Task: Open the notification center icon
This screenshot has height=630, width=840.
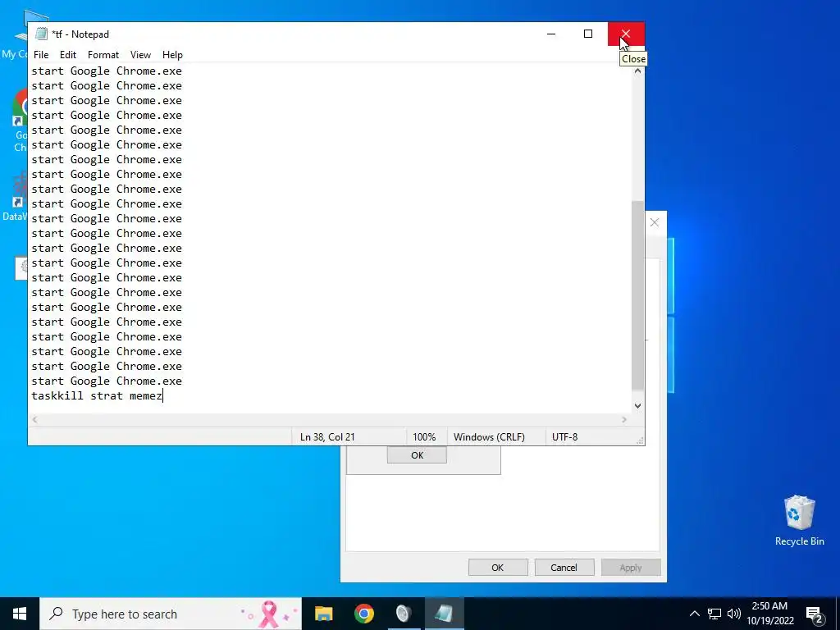Action: click(x=815, y=614)
